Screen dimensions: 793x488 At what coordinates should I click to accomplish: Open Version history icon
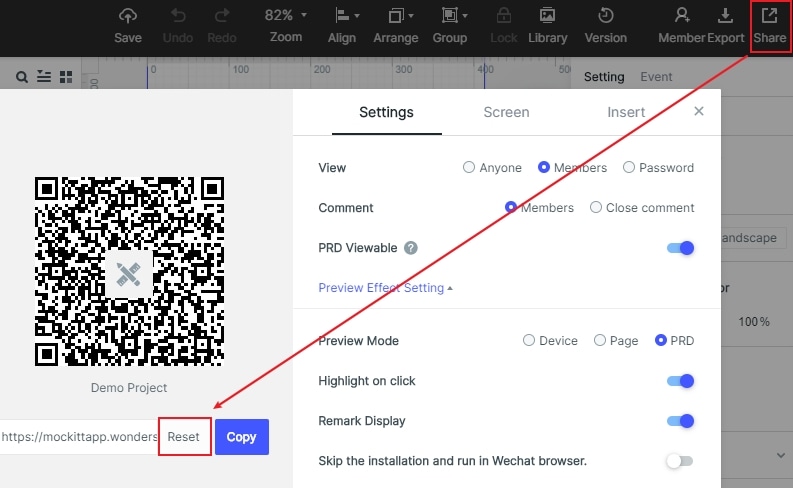point(605,15)
